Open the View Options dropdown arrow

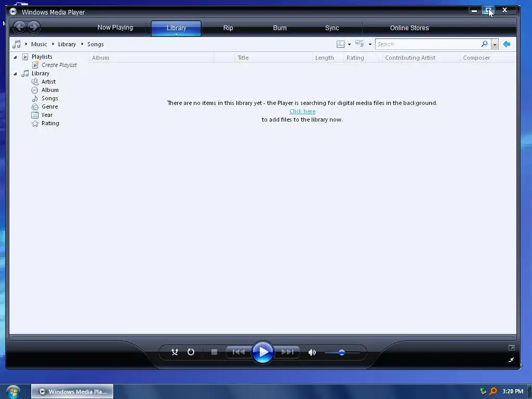[370, 45]
